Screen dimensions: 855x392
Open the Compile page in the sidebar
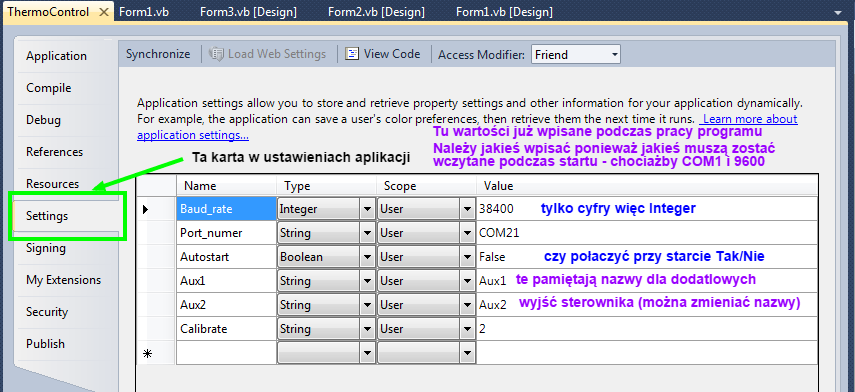coord(49,88)
